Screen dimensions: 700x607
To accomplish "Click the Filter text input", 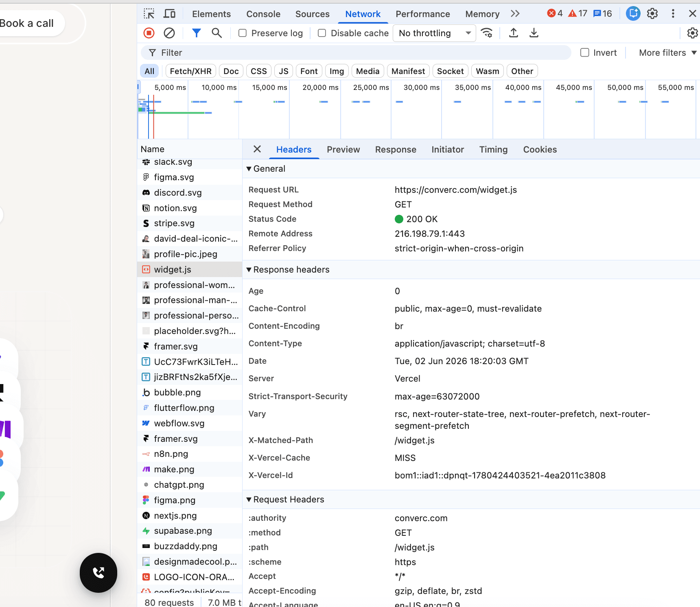I will pyautogui.click(x=356, y=52).
